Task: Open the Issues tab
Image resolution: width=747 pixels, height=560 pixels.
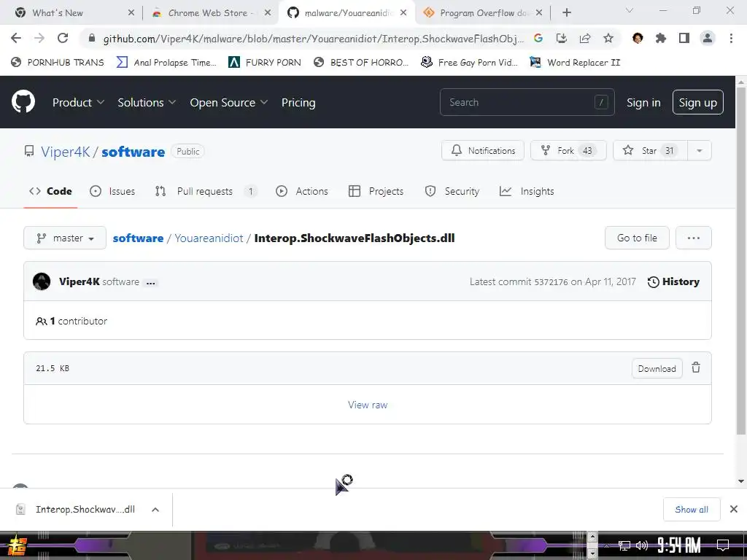Action: pyautogui.click(x=112, y=191)
